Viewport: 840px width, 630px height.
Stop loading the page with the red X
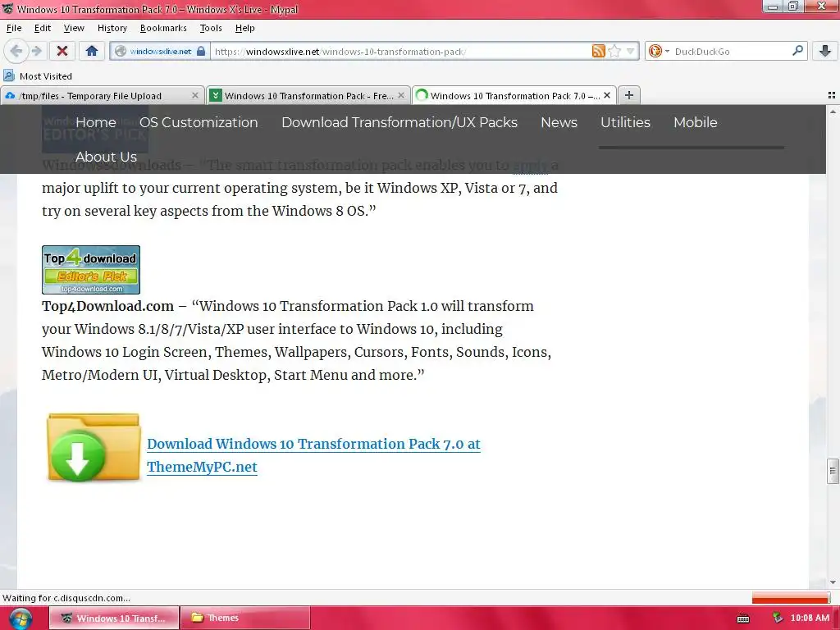pos(62,51)
